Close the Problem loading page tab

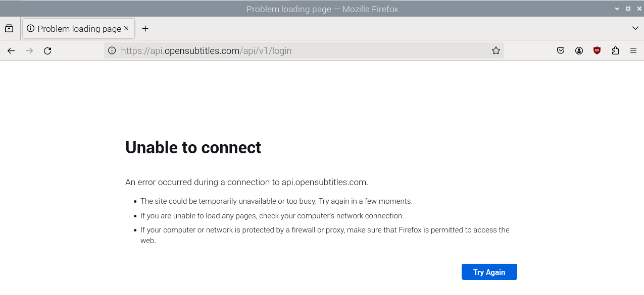(x=126, y=28)
